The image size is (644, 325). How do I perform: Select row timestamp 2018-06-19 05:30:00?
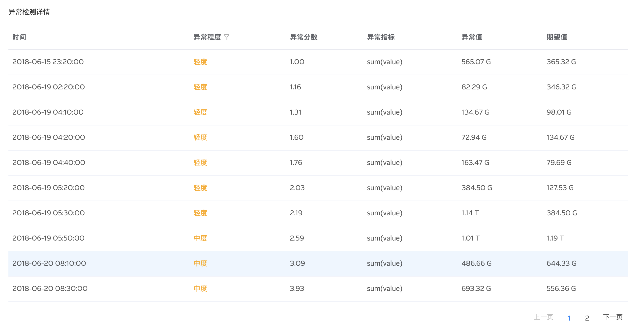pos(48,213)
